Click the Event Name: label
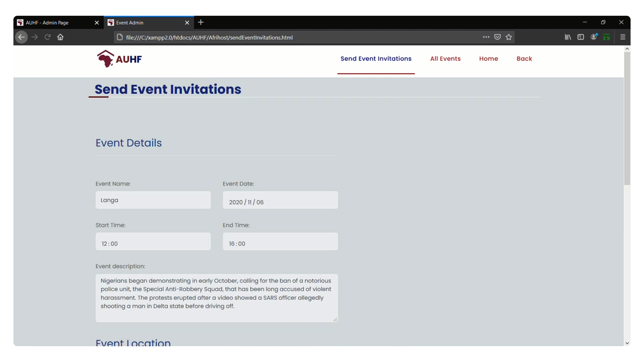 pos(113,184)
